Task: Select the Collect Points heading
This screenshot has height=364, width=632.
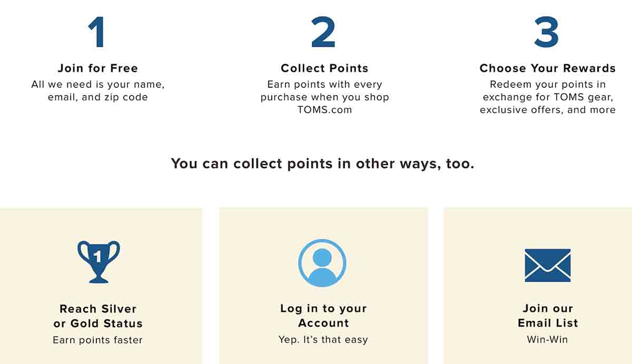Action: pyautogui.click(x=324, y=68)
